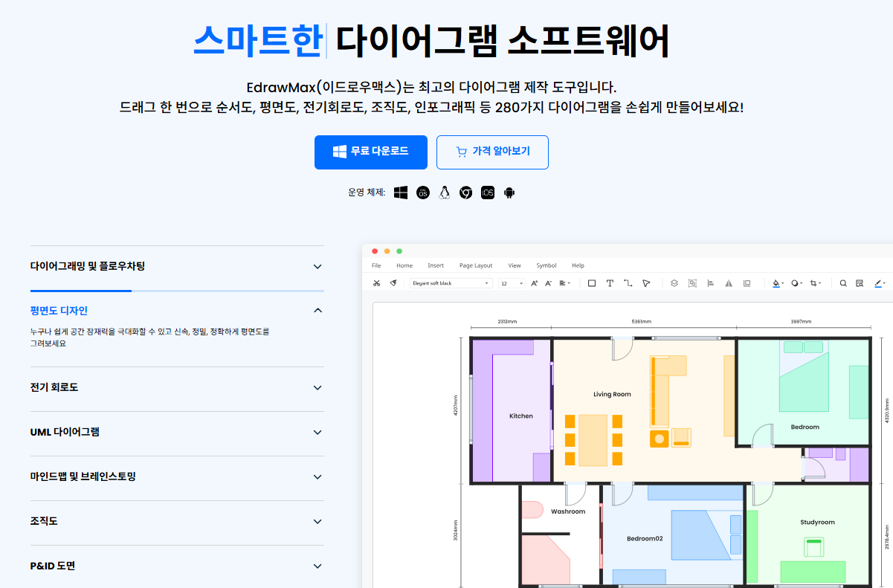Click the Windows operating system icon
This screenshot has width=893, height=588.
coord(401,193)
